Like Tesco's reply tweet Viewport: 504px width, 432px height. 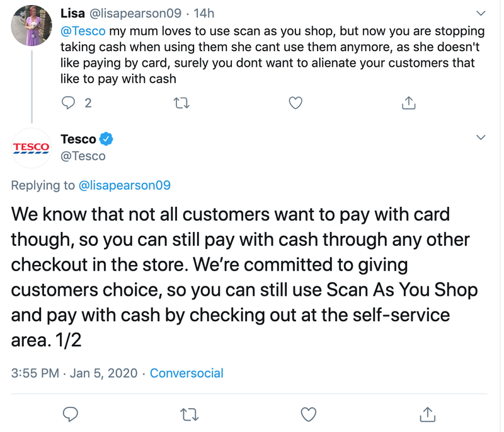pyautogui.click(x=308, y=414)
